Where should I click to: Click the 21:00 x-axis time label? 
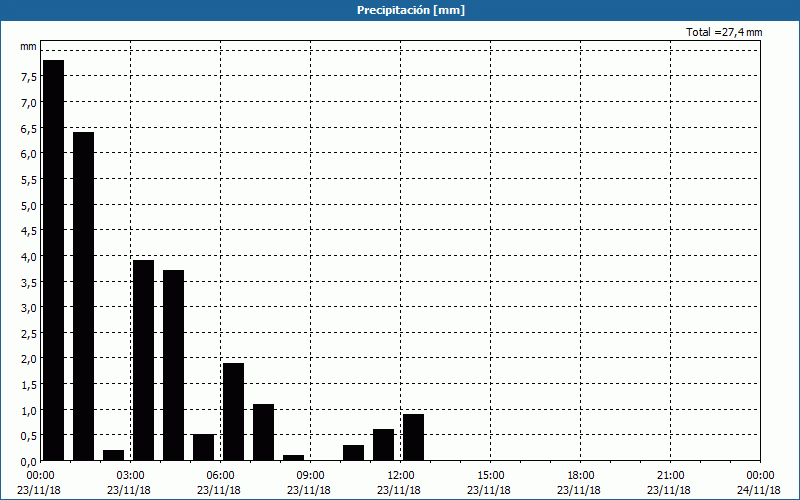[x=670, y=476]
